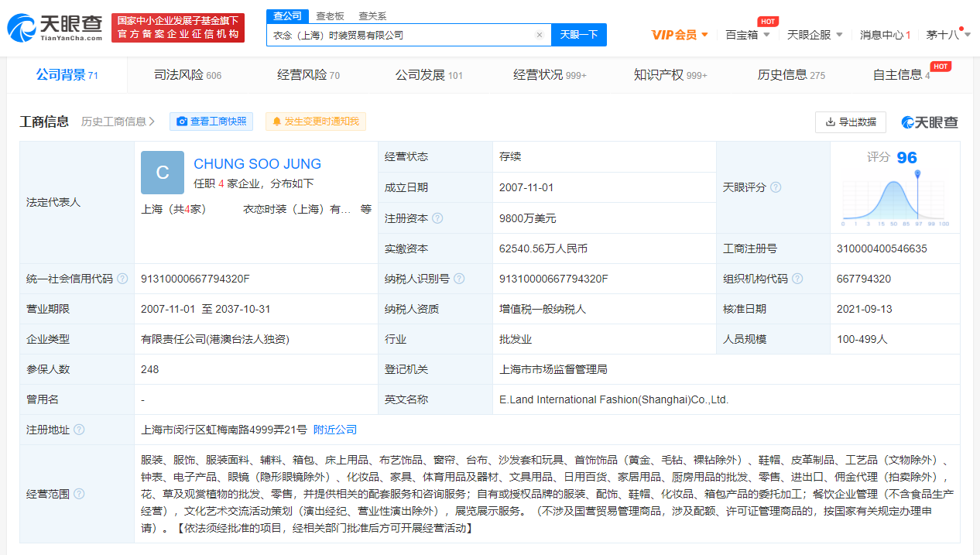Click help icon next to 统一社会信用代码
This screenshot has width=980, height=555.
[x=122, y=279]
